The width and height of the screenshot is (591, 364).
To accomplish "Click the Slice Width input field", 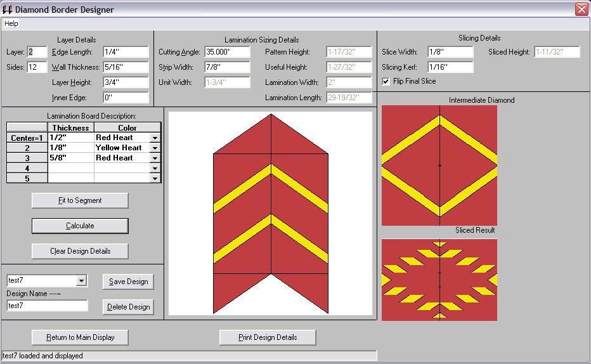I will [x=450, y=52].
